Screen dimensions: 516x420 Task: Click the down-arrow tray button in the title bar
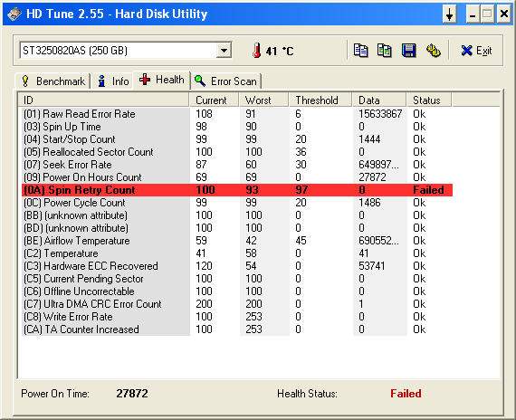point(450,14)
